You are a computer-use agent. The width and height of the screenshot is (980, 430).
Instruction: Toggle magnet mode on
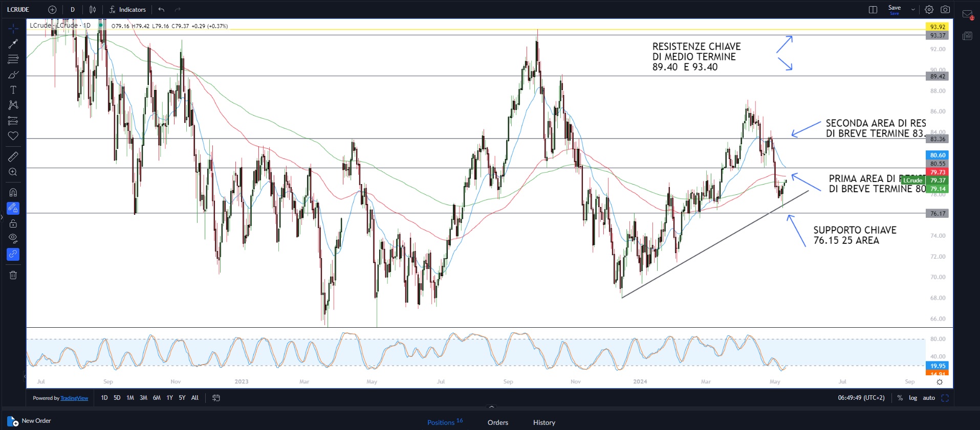click(13, 193)
